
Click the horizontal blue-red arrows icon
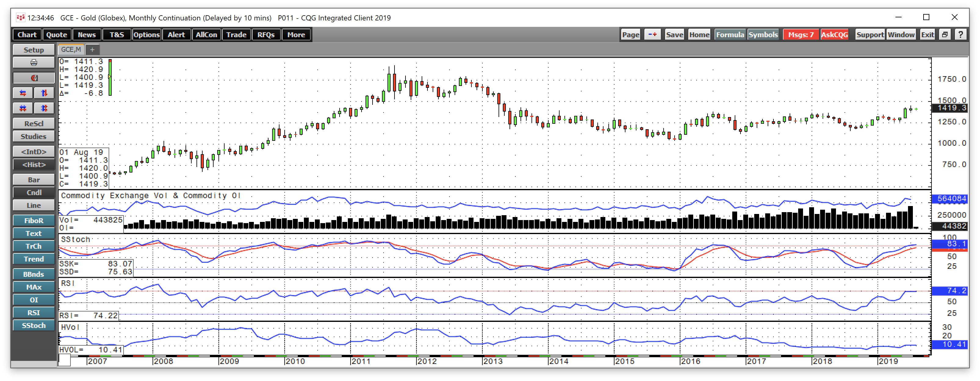point(23,93)
